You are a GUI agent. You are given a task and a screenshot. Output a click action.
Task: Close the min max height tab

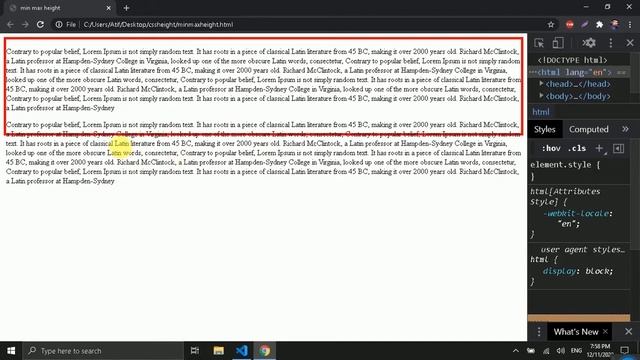coord(109,8)
